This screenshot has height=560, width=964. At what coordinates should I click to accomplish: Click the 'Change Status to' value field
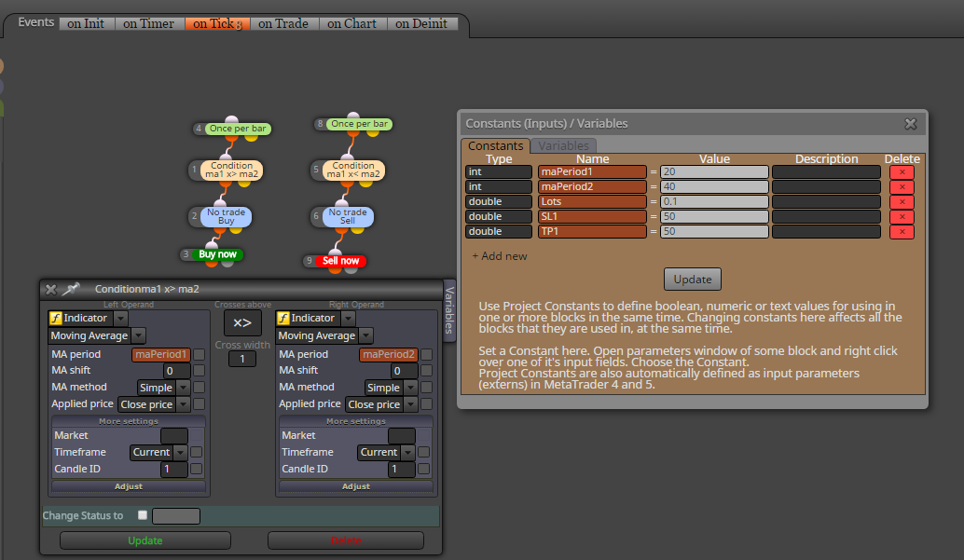pyautogui.click(x=176, y=516)
